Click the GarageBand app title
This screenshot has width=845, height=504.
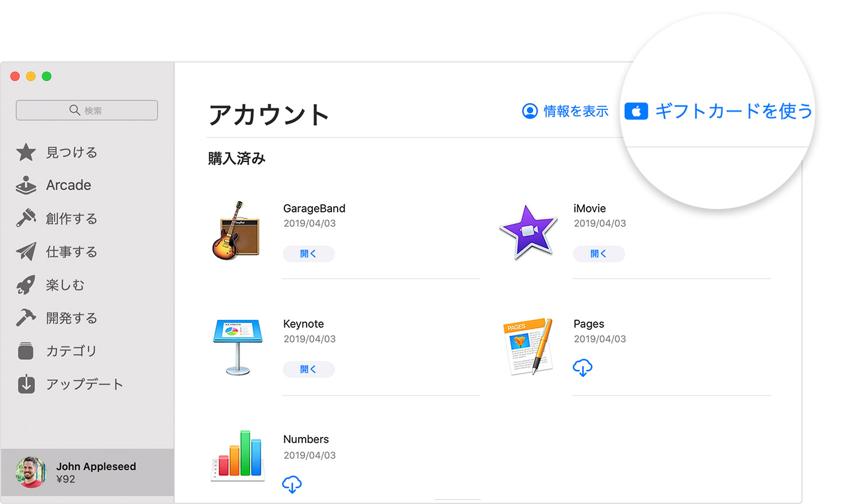314,208
